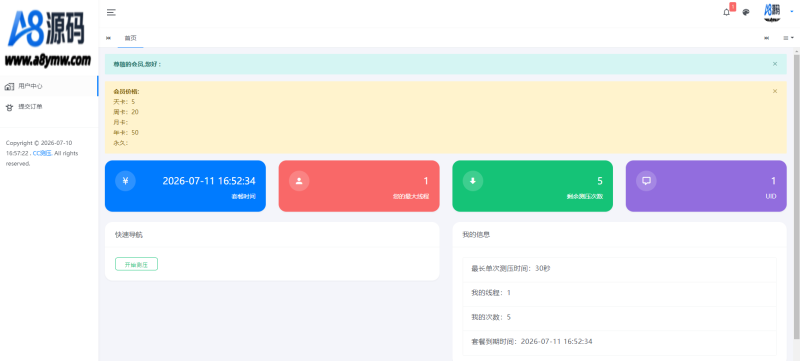The image size is (800, 361).
Task: Click the house icon beside 用户中心
Action: pyautogui.click(x=9, y=87)
